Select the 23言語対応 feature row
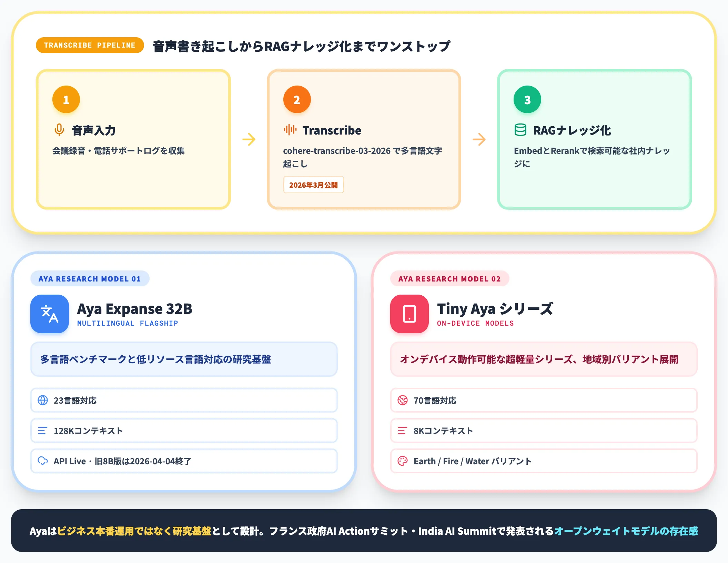This screenshot has width=728, height=563. [x=184, y=400]
